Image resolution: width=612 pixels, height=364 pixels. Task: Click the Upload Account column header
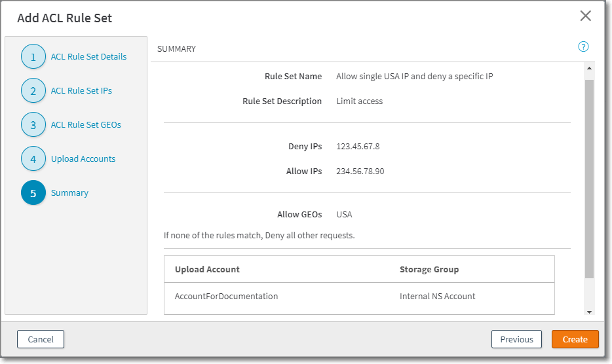(x=207, y=269)
